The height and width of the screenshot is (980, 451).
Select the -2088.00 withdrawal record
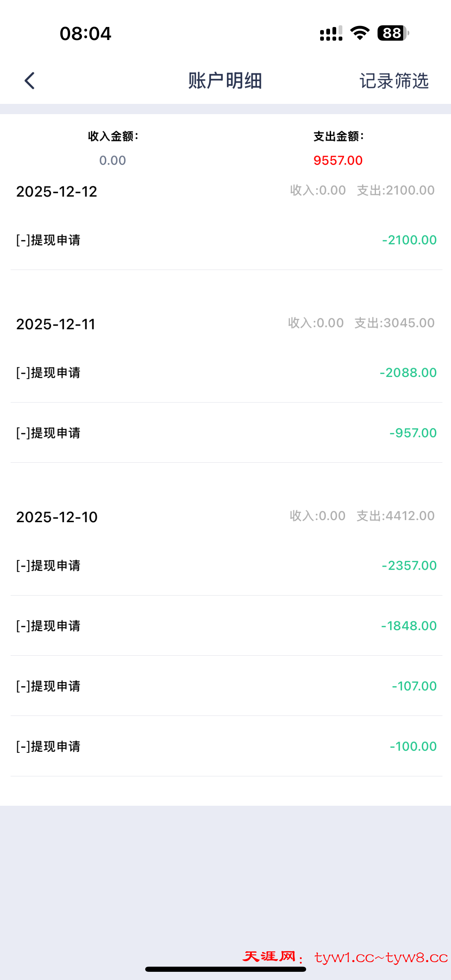(x=226, y=372)
